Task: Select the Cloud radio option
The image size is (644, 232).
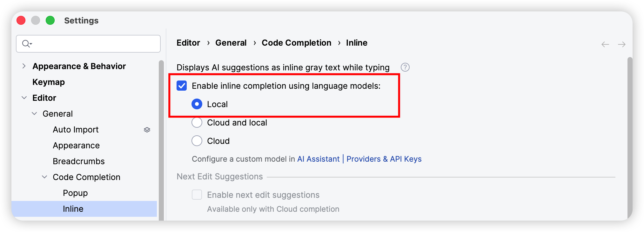Action: pos(197,141)
